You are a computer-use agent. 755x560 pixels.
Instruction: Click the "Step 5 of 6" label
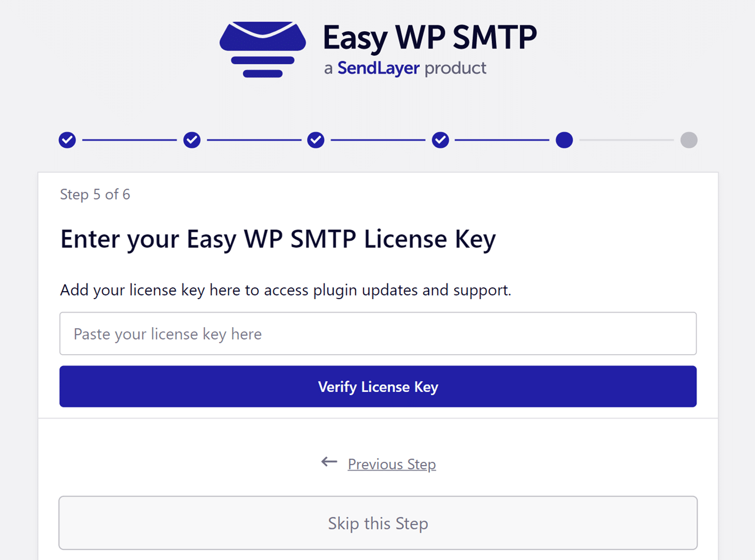pos(95,195)
